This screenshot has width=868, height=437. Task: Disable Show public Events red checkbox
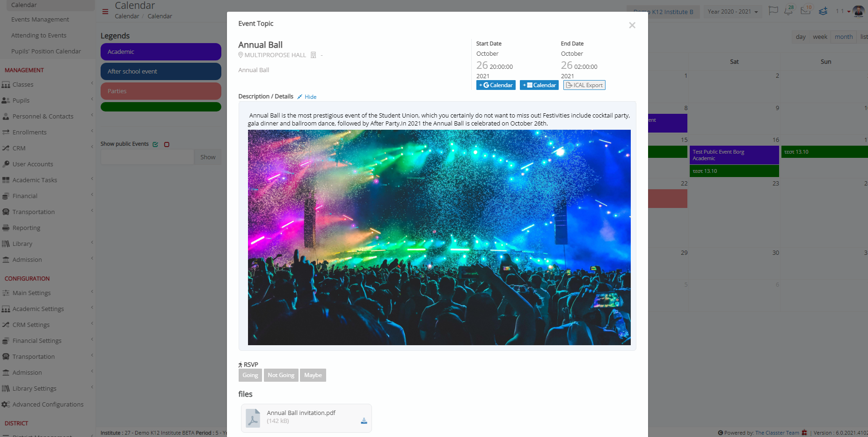[x=167, y=144]
